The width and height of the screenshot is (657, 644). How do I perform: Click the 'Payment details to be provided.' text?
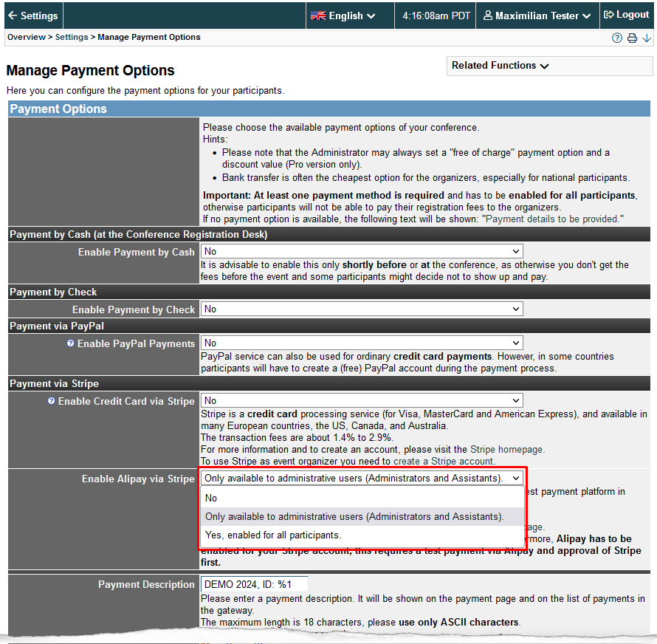point(554,219)
